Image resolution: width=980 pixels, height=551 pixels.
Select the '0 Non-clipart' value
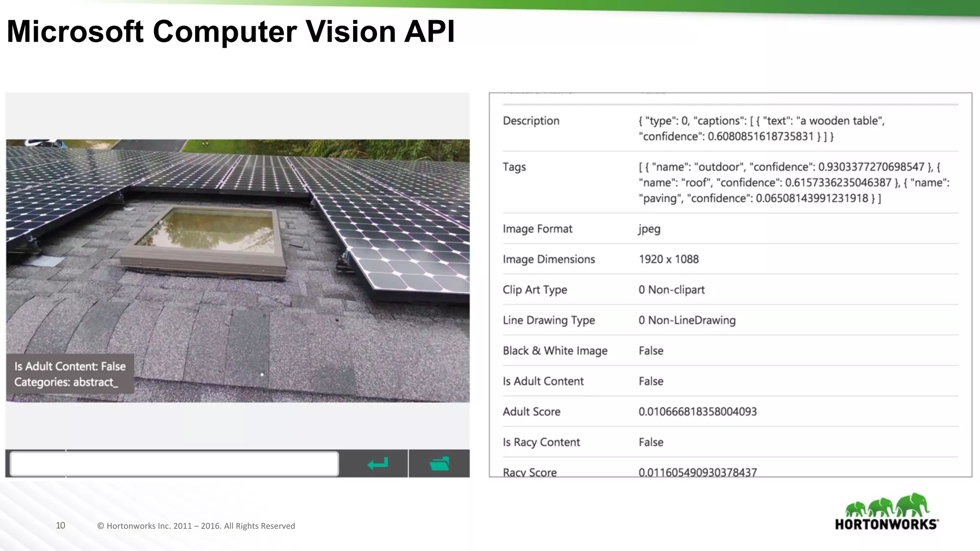671,290
